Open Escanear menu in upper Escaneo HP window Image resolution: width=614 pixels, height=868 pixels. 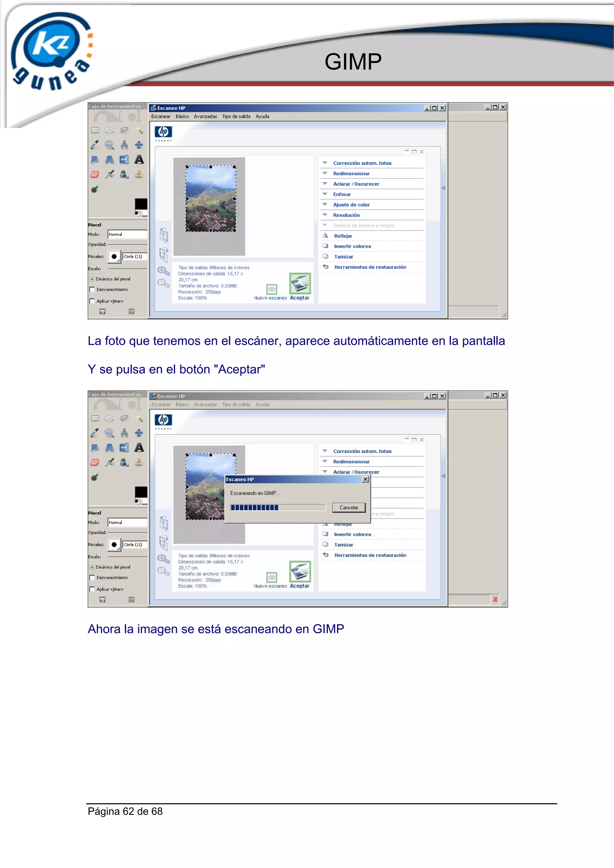pos(161,117)
